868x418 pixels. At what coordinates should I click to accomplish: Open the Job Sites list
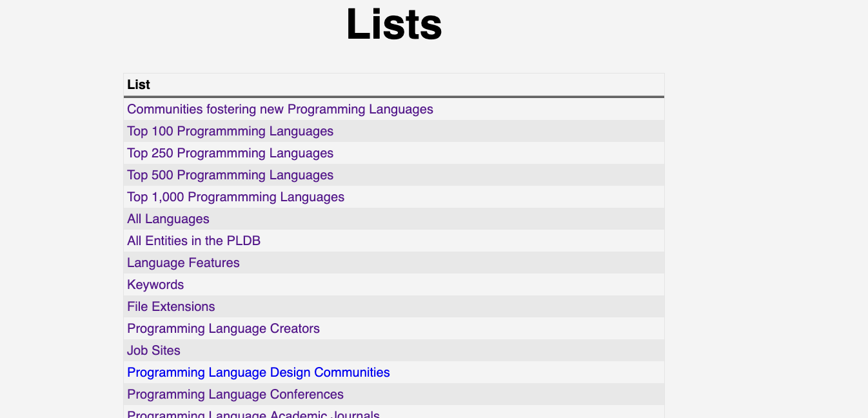[x=153, y=350]
